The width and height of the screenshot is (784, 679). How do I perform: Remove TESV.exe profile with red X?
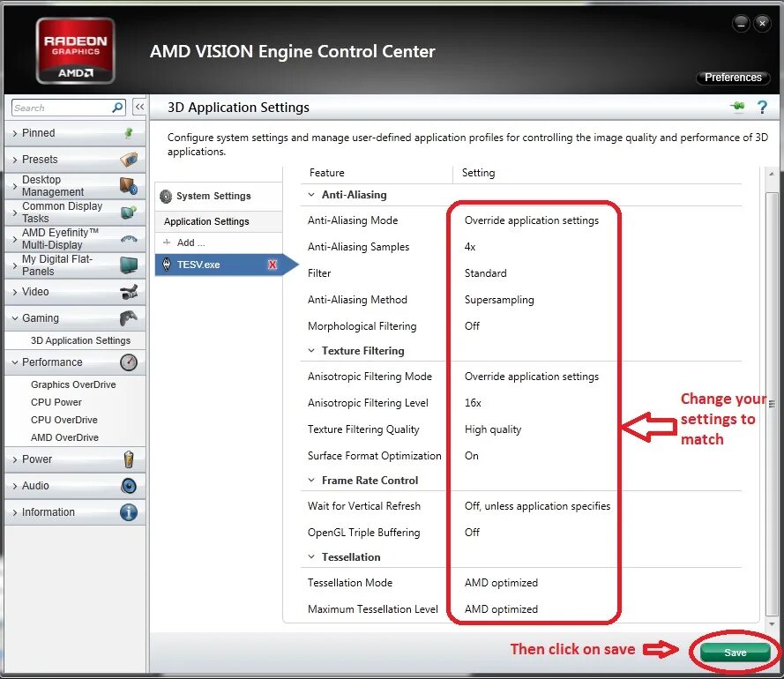(x=273, y=265)
